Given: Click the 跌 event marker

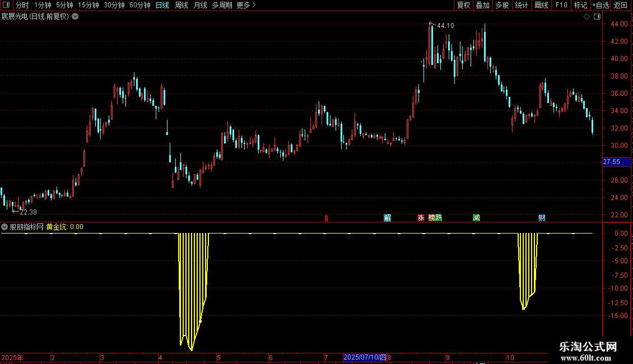Looking at the screenshot, I should pyautogui.click(x=439, y=218).
